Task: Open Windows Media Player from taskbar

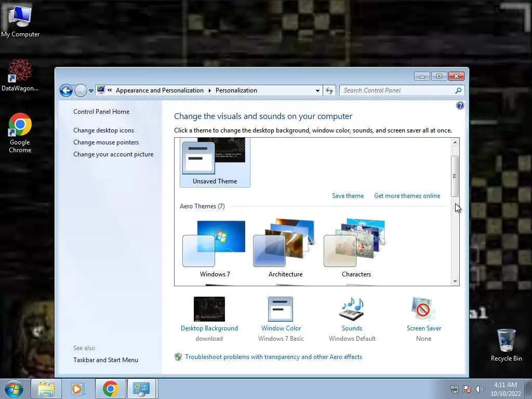Action: point(78,389)
